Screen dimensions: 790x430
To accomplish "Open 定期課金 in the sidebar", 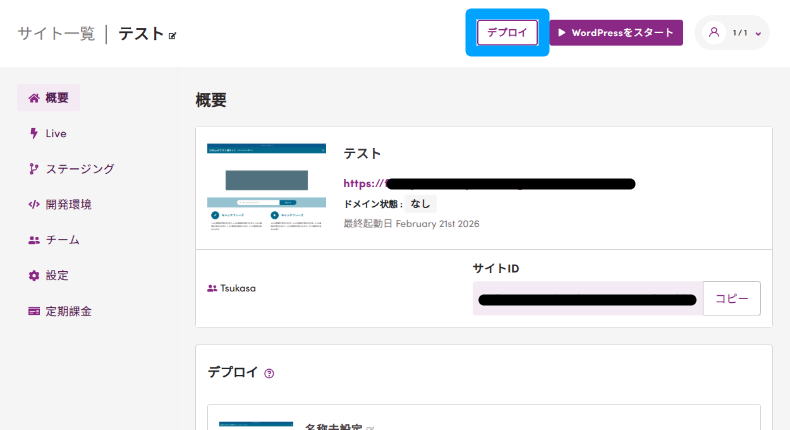I will click(x=59, y=312).
